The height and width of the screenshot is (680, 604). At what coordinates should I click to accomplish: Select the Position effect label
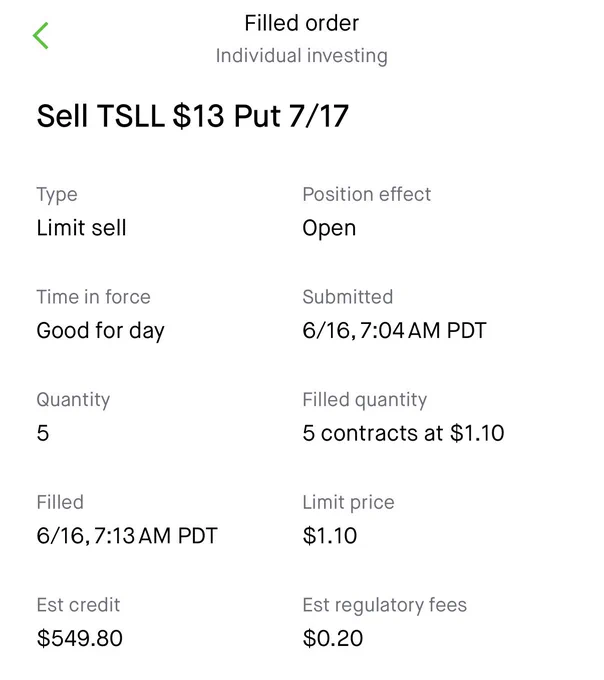point(367,194)
